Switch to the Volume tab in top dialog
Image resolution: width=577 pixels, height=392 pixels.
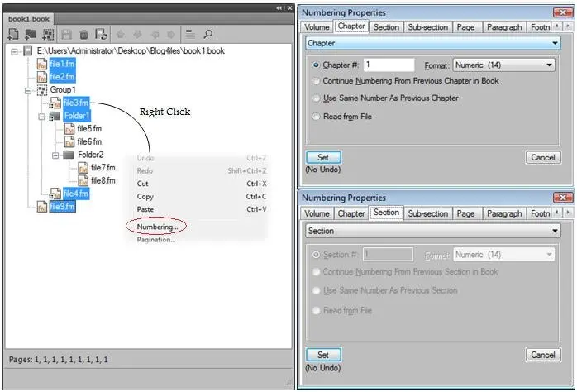click(x=317, y=27)
